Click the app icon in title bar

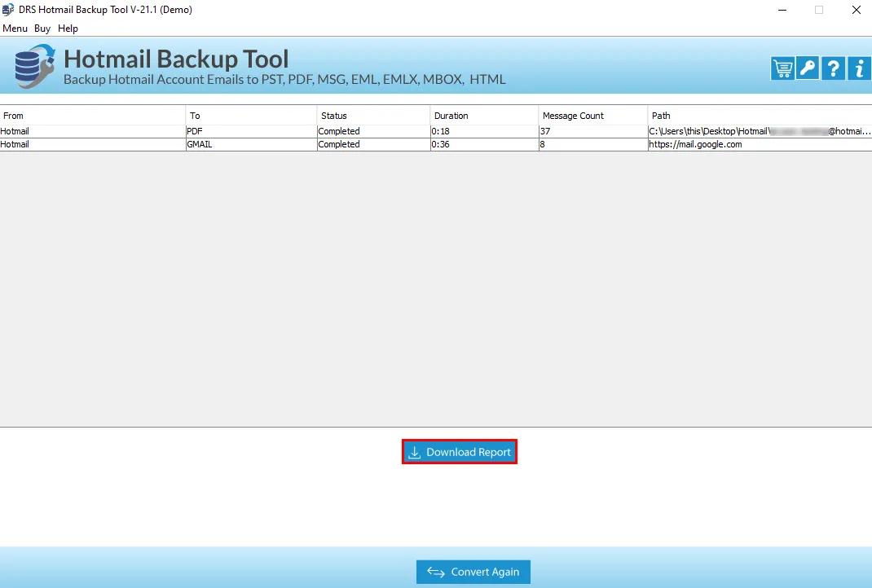pyautogui.click(x=8, y=10)
